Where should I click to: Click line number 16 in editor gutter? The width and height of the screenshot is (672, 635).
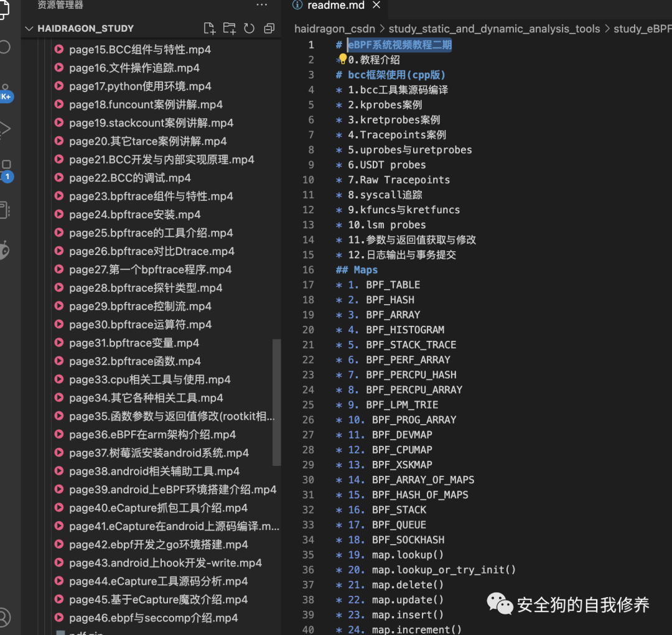(308, 270)
